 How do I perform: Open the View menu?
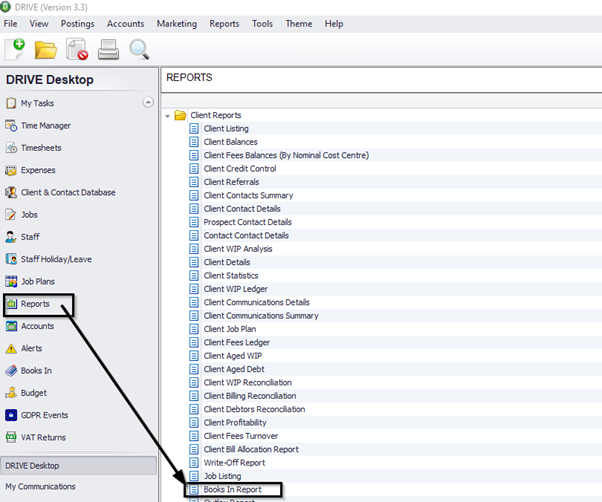pos(39,24)
